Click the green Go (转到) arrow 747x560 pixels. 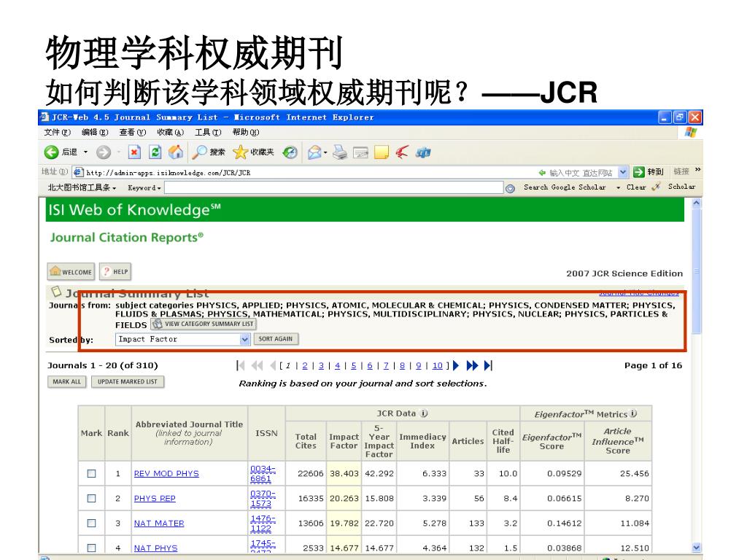(x=639, y=172)
